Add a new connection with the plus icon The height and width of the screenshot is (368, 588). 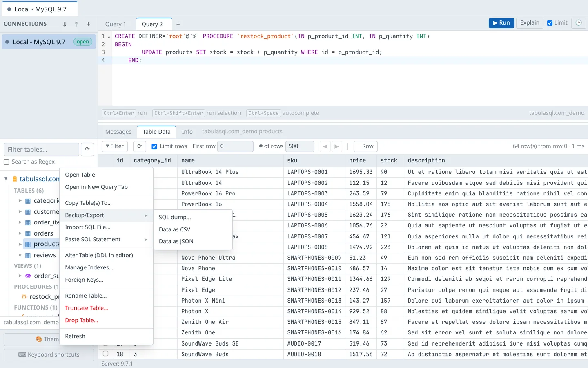(x=88, y=24)
